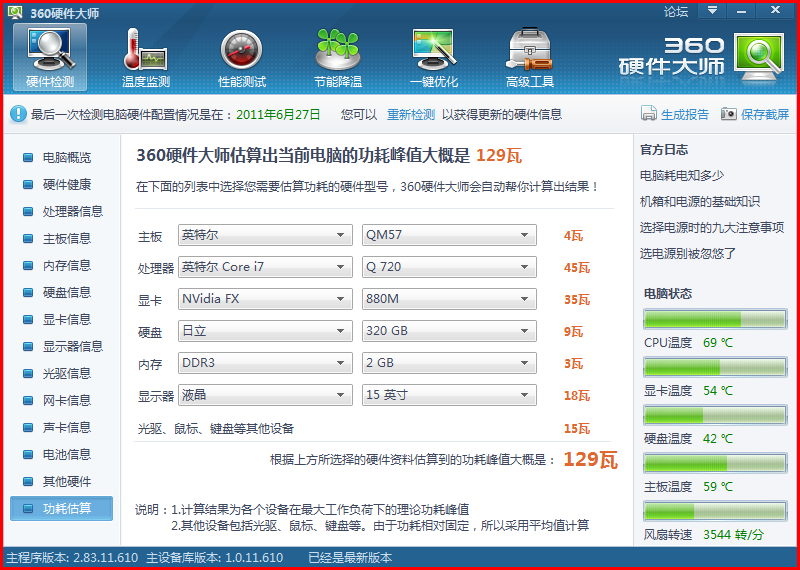Click the 官方日志 heading

[x=664, y=150]
